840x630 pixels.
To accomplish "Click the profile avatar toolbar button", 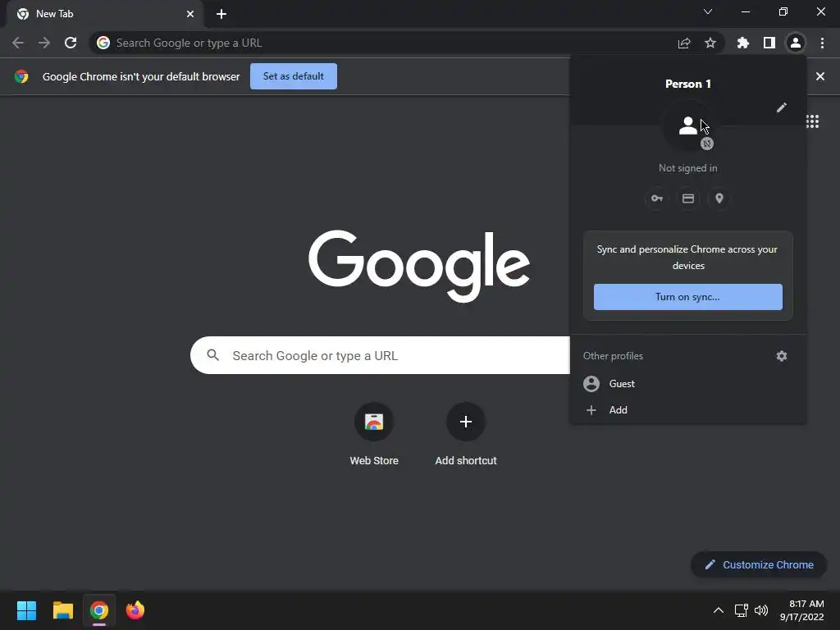I will 796,43.
